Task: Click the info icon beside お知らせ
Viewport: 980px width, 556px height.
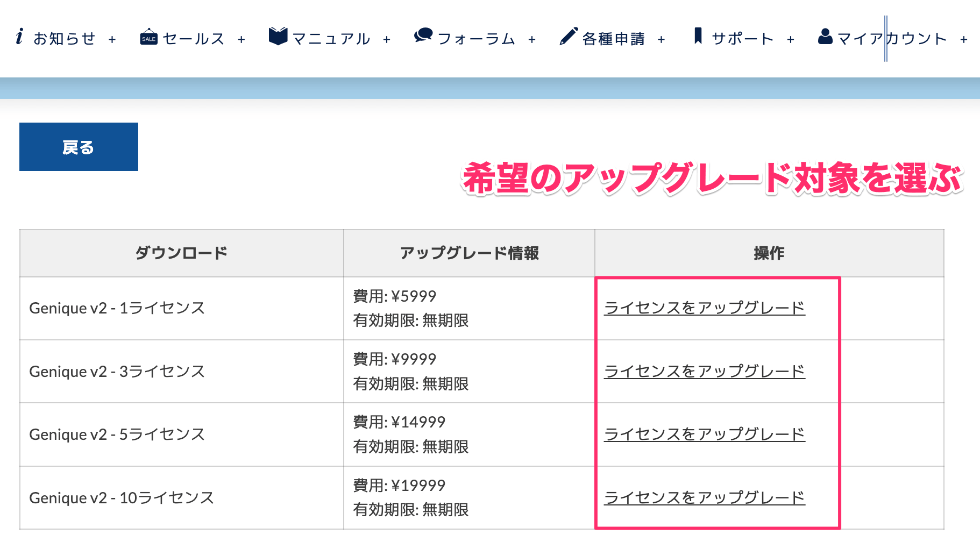Action: 20,37
